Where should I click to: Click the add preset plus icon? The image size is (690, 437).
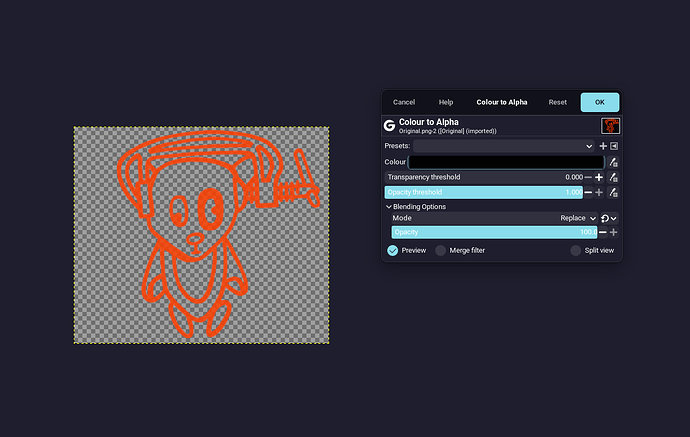click(602, 146)
